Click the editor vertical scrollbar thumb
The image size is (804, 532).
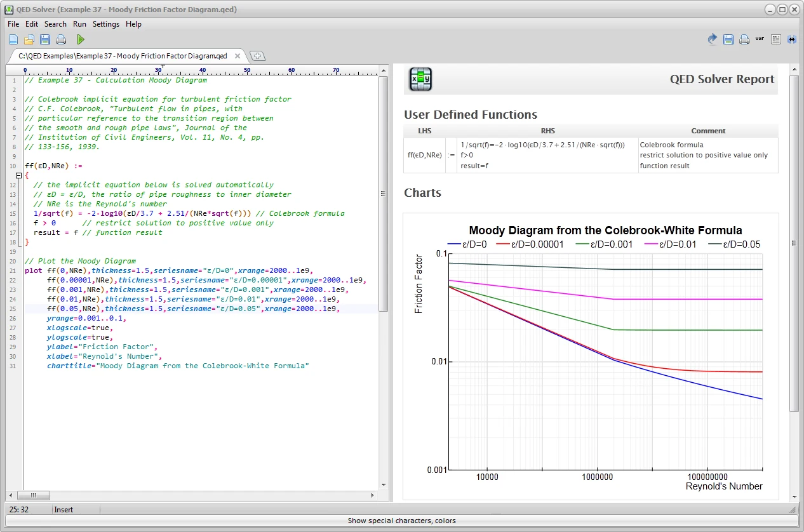(383, 194)
